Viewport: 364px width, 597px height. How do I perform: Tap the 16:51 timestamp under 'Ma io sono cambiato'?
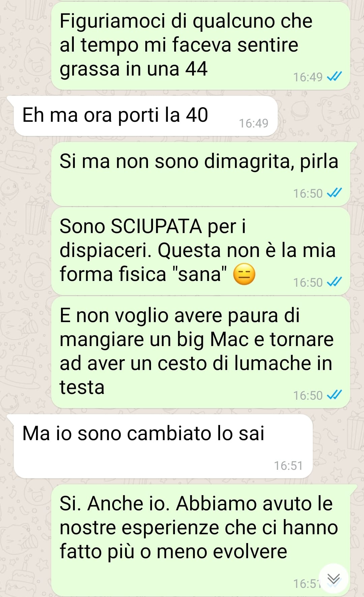[x=289, y=466]
